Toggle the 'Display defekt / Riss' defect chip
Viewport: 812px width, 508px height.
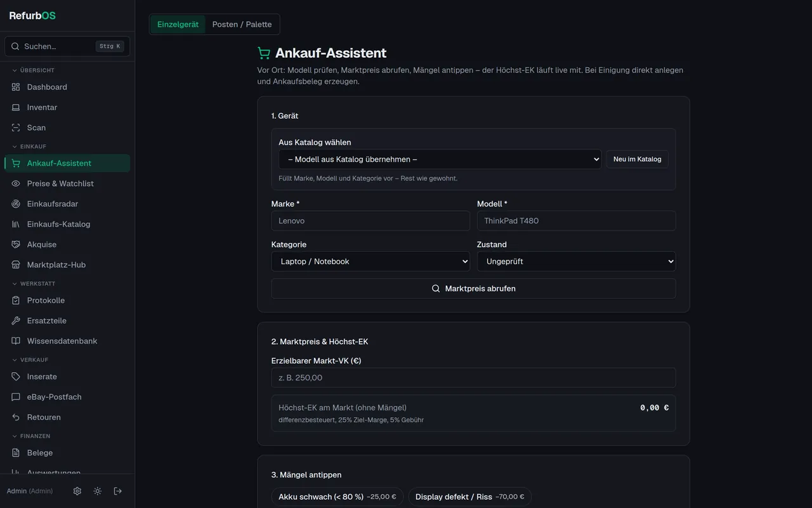tap(470, 497)
